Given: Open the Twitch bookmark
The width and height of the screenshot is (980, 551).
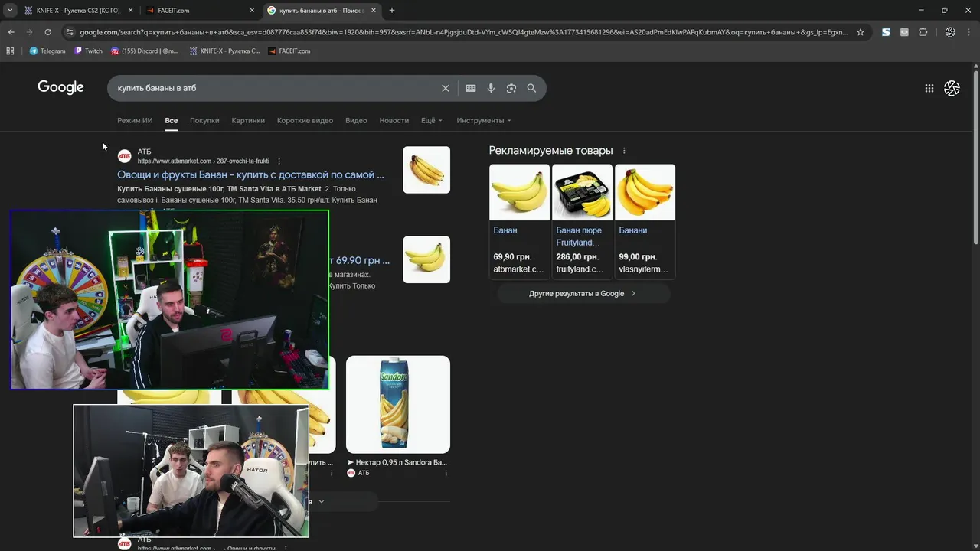Looking at the screenshot, I should (88, 51).
